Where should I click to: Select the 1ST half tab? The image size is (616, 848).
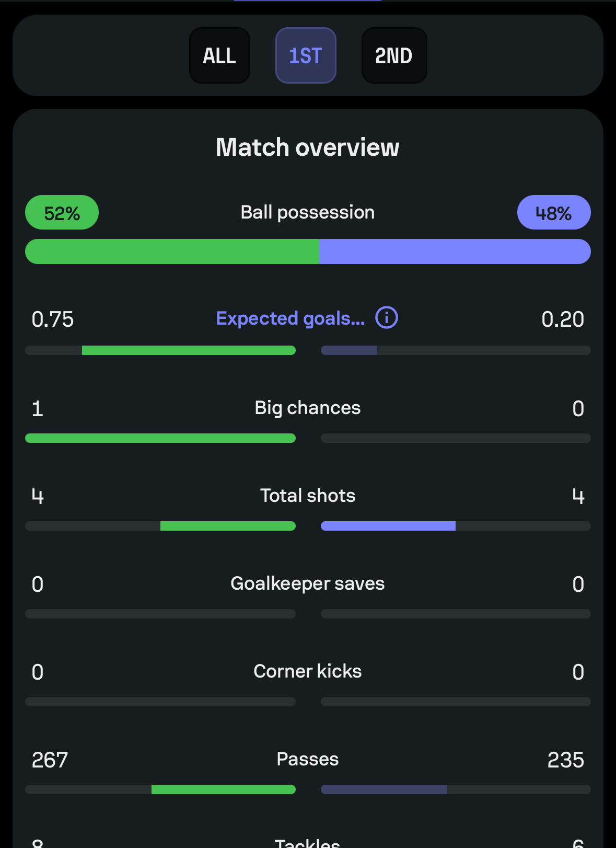pyautogui.click(x=306, y=55)
